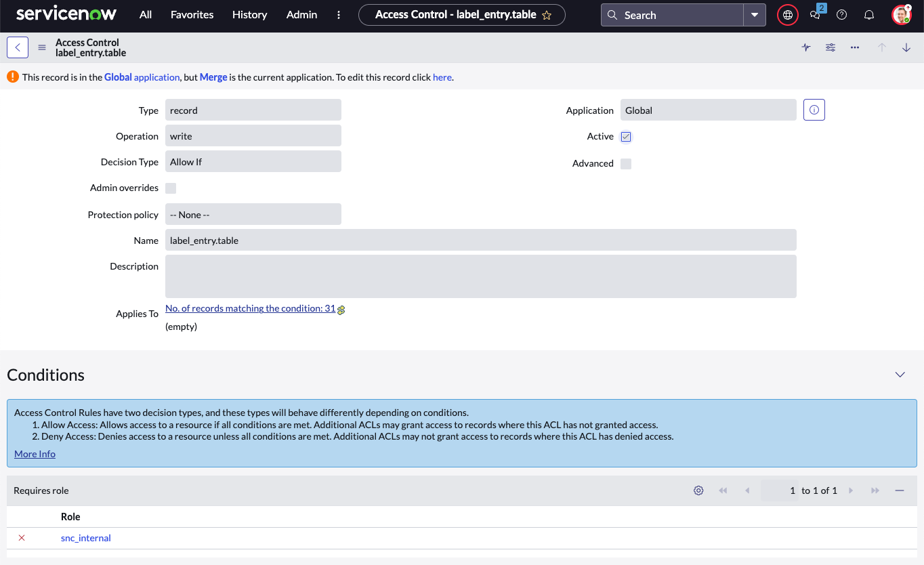Image resolution: width=924 pixels, height=565 pixels.
Task: Open Requires role list gear settings
Action: pos(698,490)
